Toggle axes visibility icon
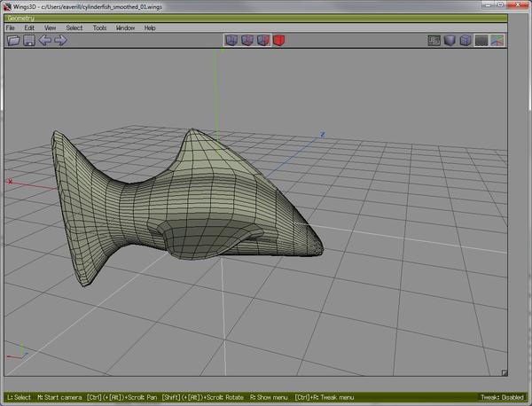This screenshot has width=532, height=406. 497,41
